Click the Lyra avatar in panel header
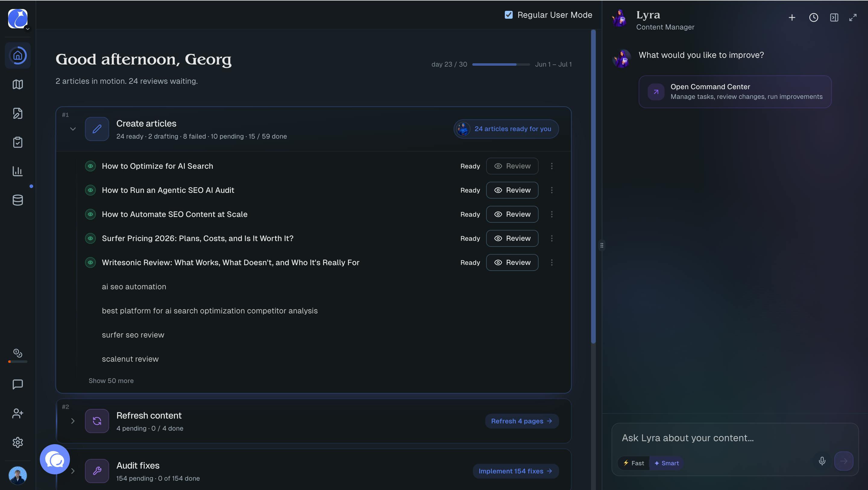Viewport: 868px width, 490px height. (x=619, y=18)
